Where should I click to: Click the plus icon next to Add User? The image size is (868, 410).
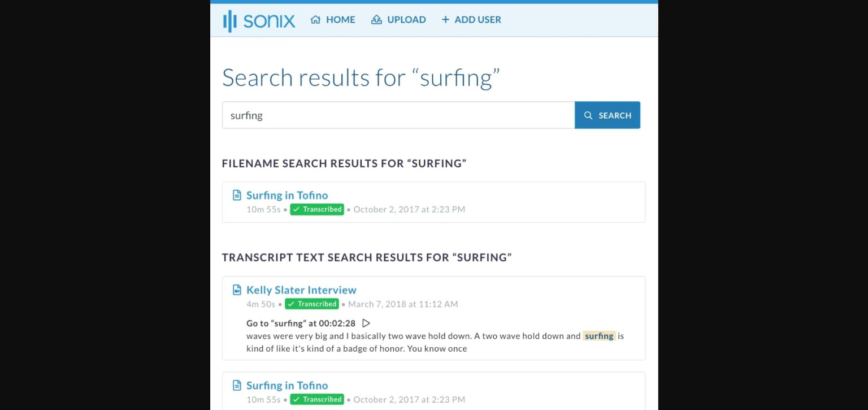point(445,19)
